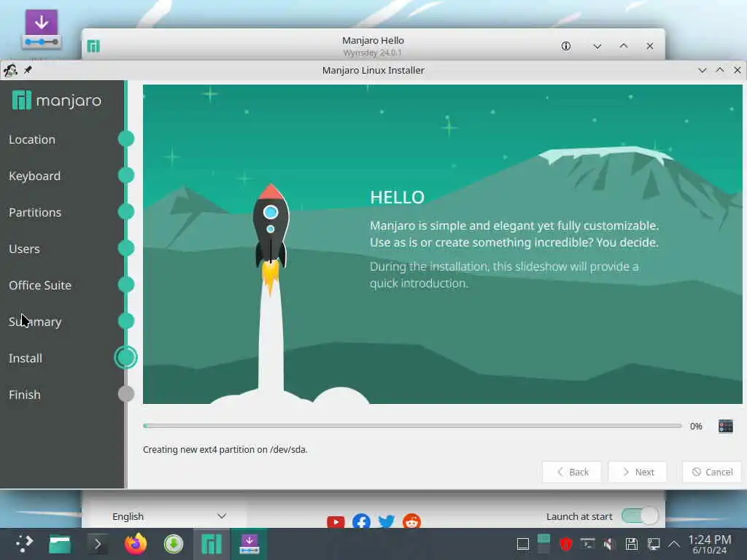Open the Facebook link in Manjaro Hello

[362, 522]
